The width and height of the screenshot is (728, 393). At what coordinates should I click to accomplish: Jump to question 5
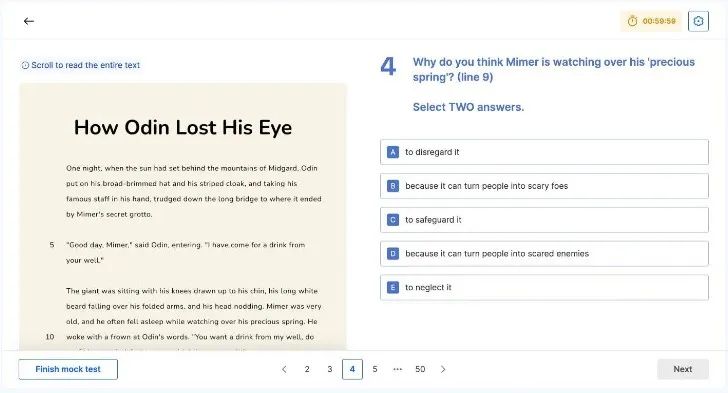click(375, 369)
